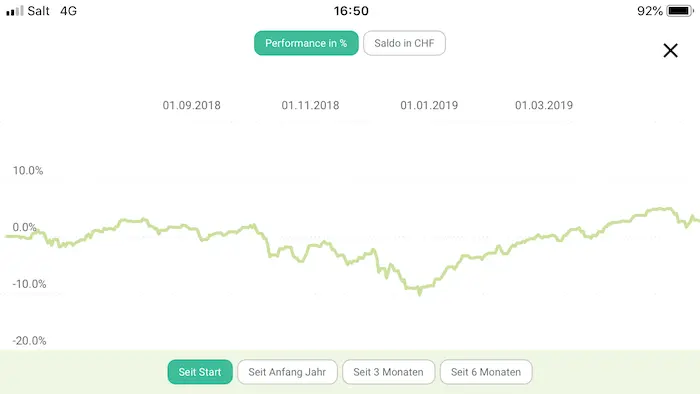The width and height of the screenshot is (700, 394).
Task: Select the Seit Start time range
Action: [200, 372]
